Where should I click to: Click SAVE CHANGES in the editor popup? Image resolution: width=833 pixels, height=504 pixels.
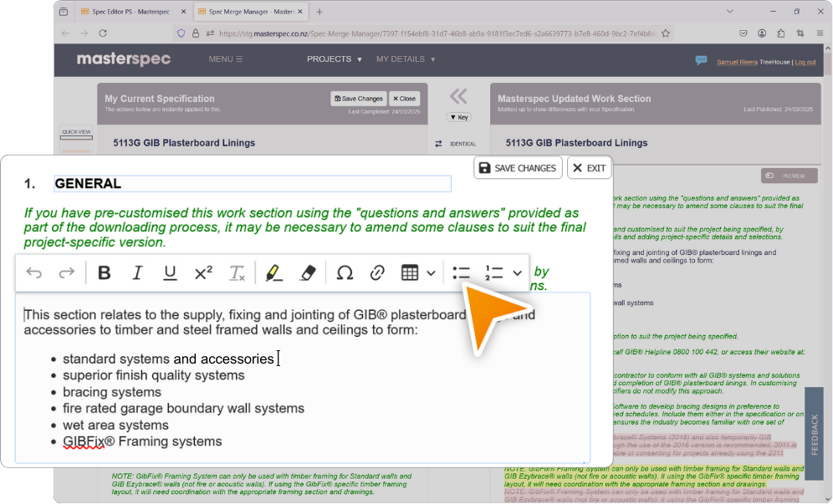click(518, 168)
